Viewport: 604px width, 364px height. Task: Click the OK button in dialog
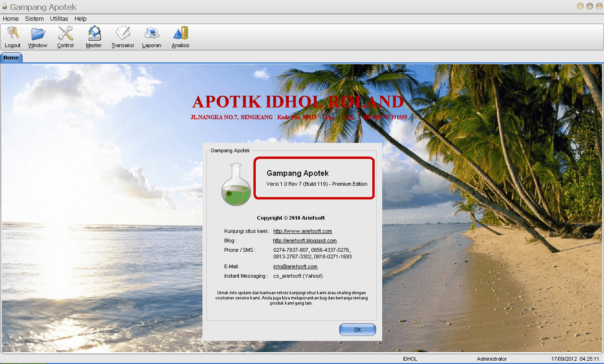pyautogui.click(x=358, y=330)
